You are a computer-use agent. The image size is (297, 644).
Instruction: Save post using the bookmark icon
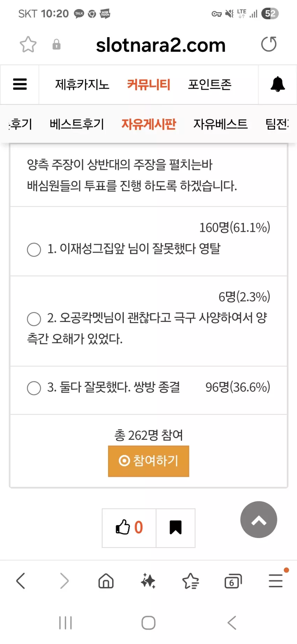[175, 528]
